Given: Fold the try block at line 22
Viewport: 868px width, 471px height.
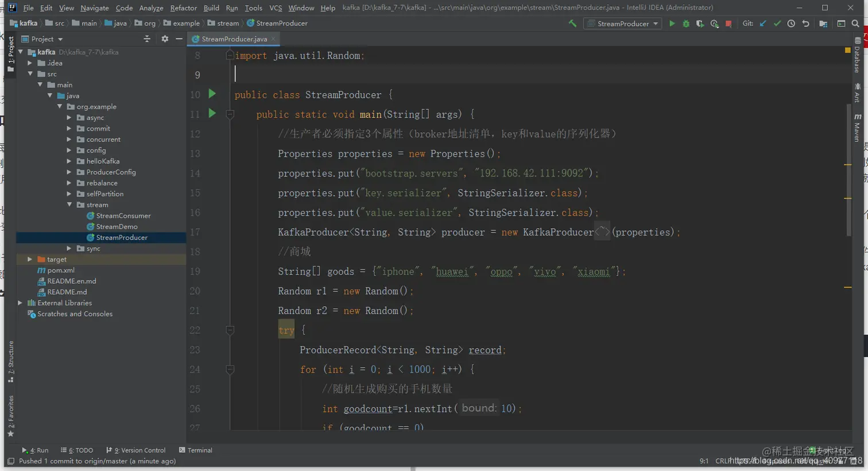Looking at the screenshot, I should click(230, 330).
